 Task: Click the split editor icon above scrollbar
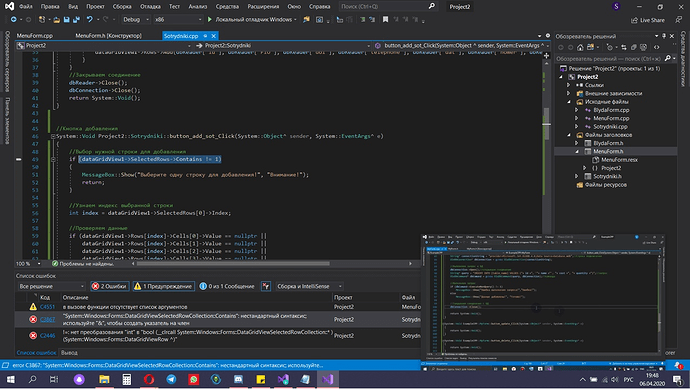tap(546, 55)
